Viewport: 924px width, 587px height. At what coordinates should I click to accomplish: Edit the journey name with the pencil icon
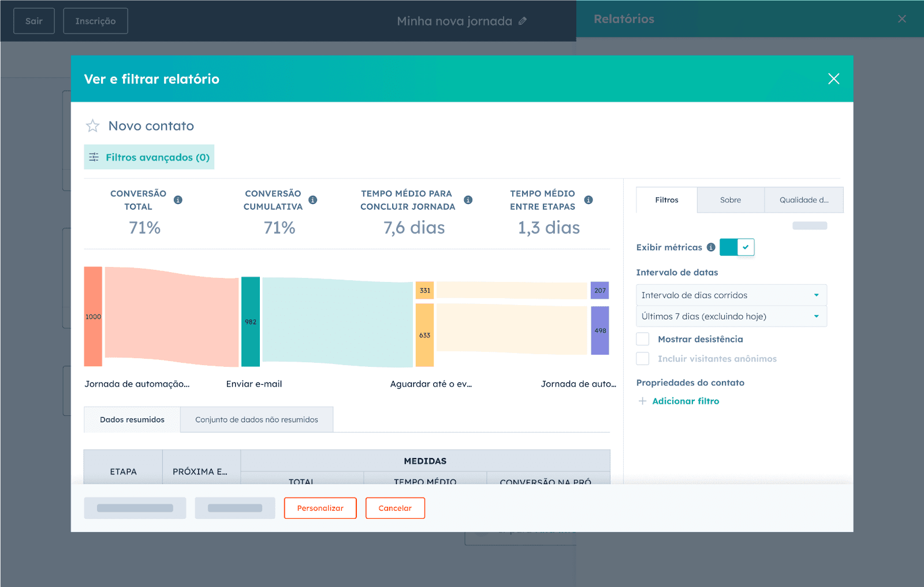(x=523, y=21)
